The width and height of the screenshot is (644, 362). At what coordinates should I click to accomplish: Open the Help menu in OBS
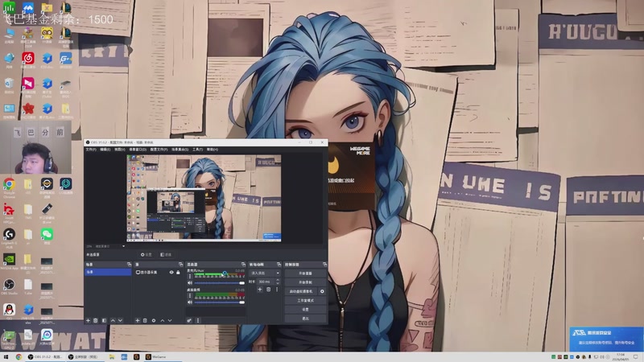coord(213,150)
